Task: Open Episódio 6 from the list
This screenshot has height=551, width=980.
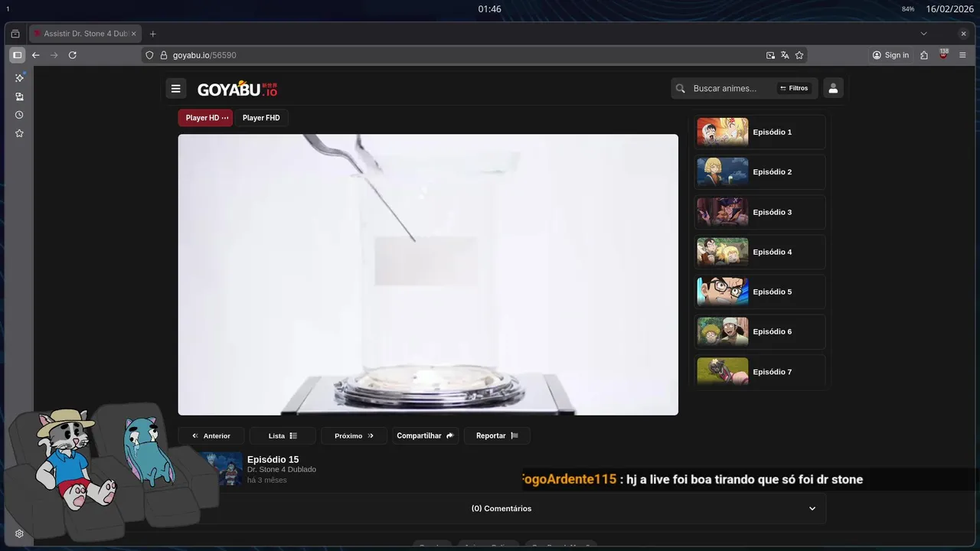Action: (x=760, y=331)
